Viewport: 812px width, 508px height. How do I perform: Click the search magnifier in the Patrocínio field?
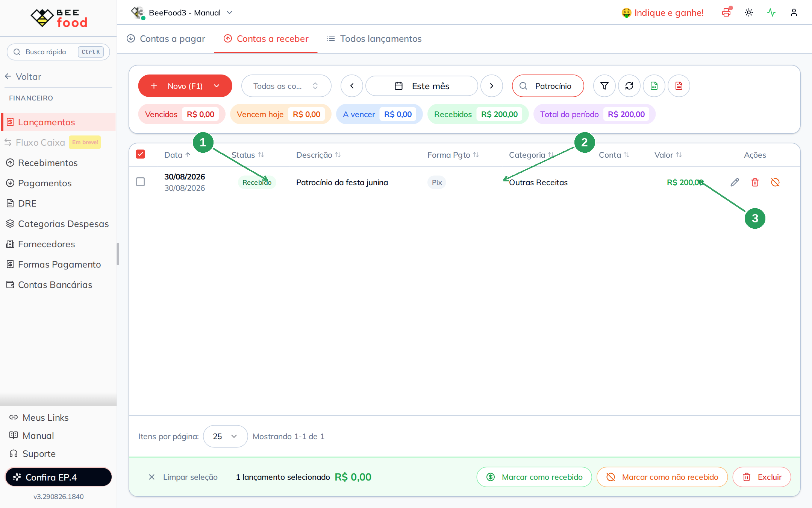pyautogui.click(x=523, y=86)
